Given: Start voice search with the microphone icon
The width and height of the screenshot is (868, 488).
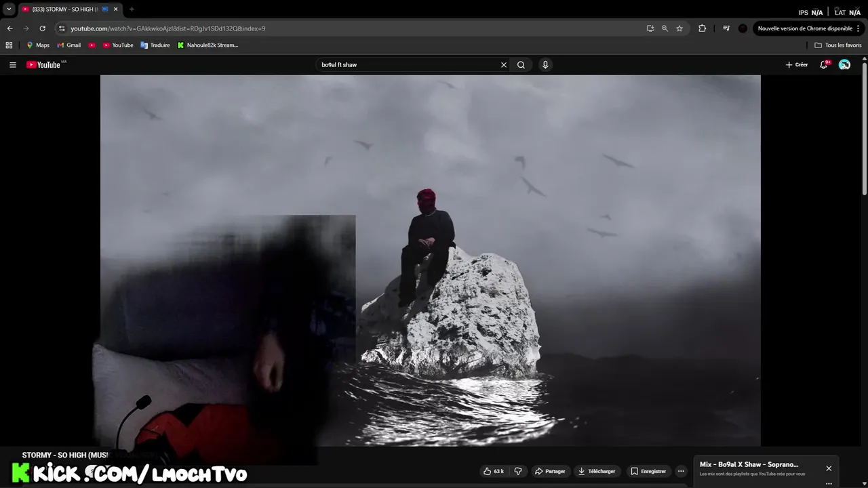Looking at the screenshot, I should pos(545,65).
